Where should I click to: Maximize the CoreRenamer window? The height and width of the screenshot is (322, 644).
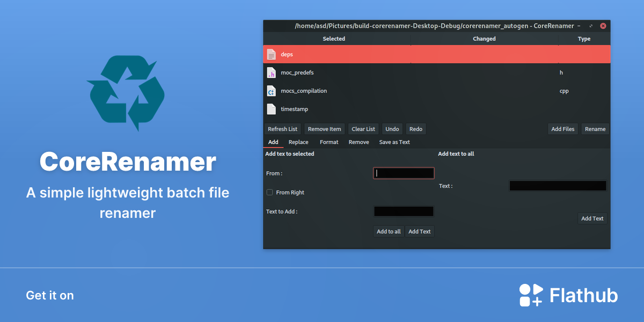coord(591,26)
